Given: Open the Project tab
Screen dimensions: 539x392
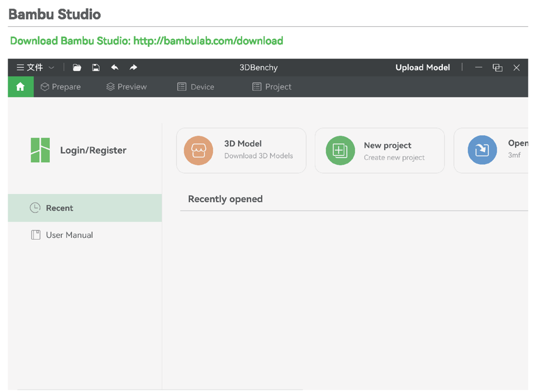Looking at the screenshot, I should tap(272, 87).
